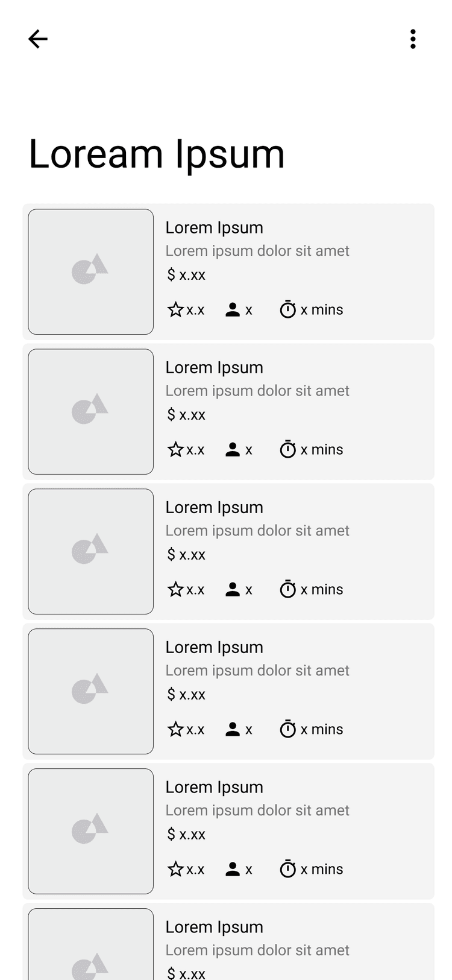452x980 pixels.
Task: Open the second card's "Lorem Ipsum" title
Action: pyautogui.click(x=215, y=368)
